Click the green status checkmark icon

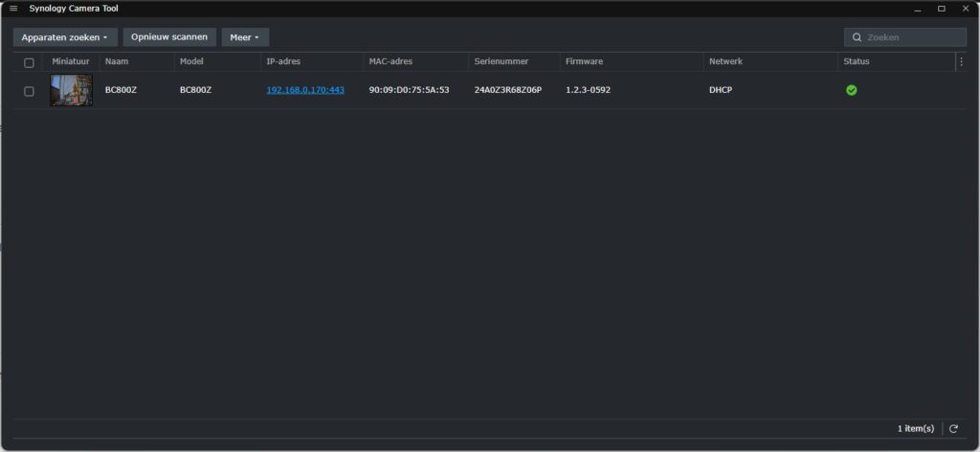[x=851, y=90]
